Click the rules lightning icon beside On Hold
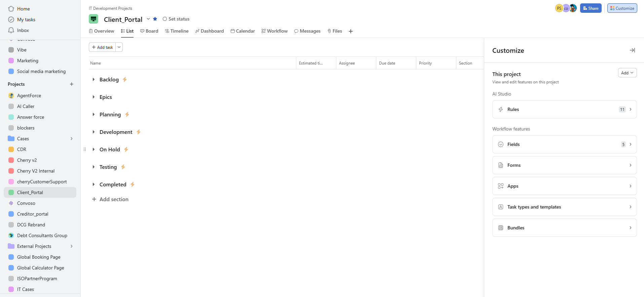 [126, 149]
